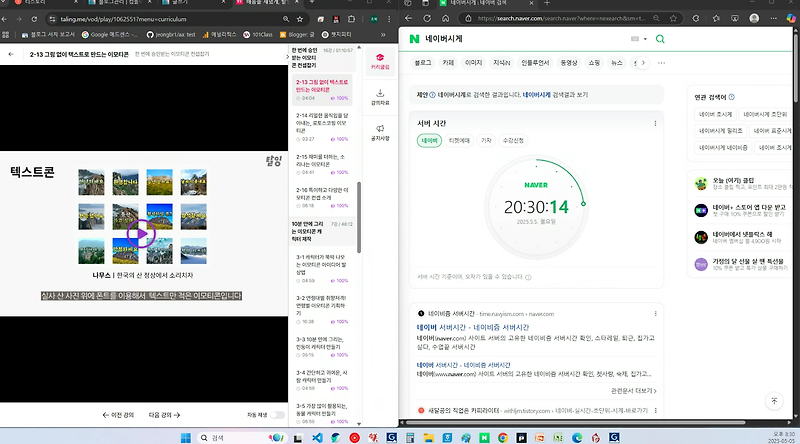Open the Google 애드센스 bookmark

click(110, 35)
